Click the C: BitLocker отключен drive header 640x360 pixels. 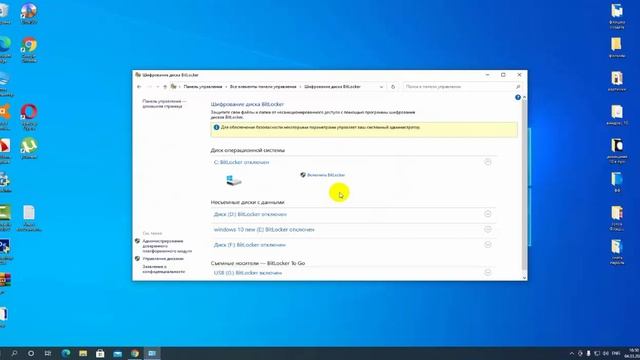tap(241, 162)
